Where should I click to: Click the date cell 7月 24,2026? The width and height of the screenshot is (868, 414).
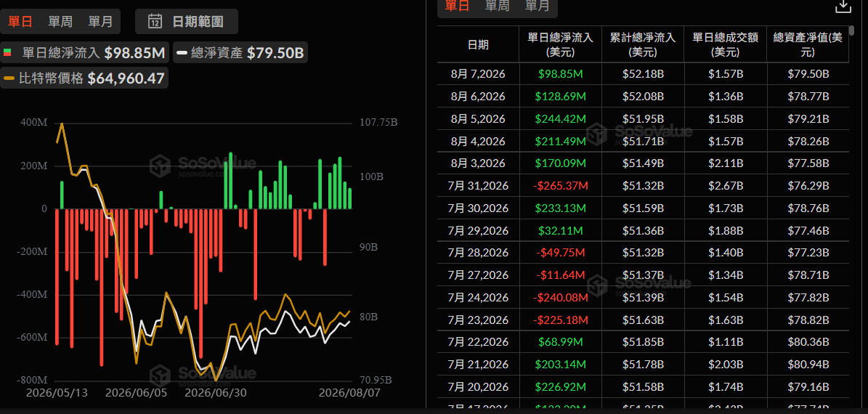click(478, 297)
